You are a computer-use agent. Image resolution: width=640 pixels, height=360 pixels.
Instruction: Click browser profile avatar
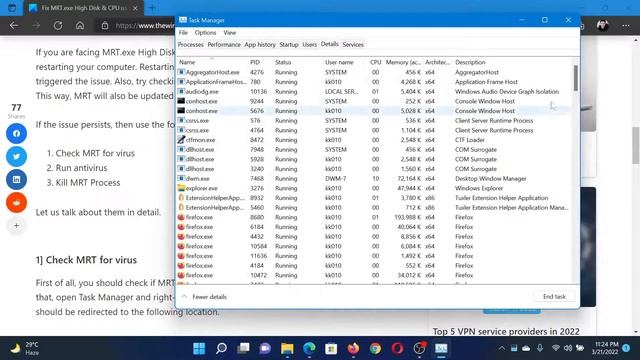pos(602,26)
